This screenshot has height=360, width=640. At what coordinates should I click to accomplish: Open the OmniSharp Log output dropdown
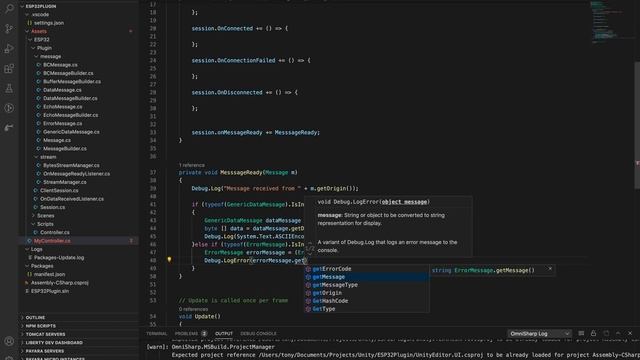[x=539, y=333]
